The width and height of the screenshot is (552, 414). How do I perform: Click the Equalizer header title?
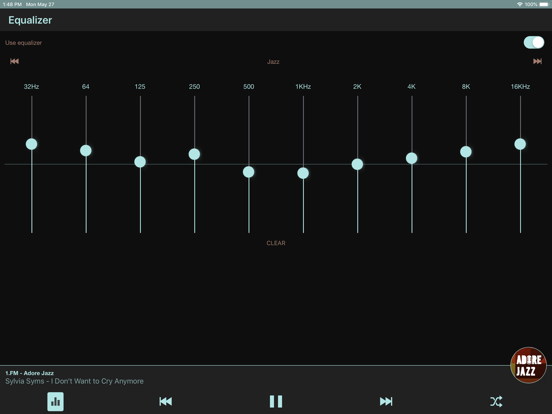click(x=30, y=20)
